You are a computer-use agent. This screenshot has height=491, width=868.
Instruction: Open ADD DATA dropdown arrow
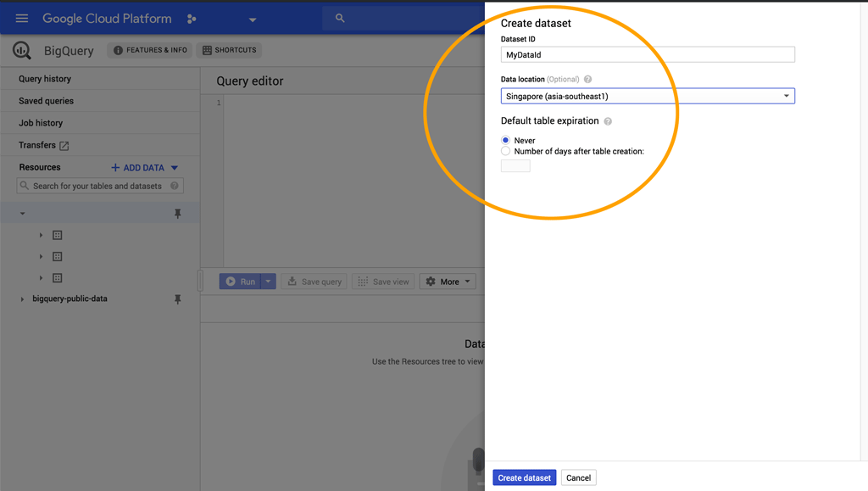click(175, 168)
